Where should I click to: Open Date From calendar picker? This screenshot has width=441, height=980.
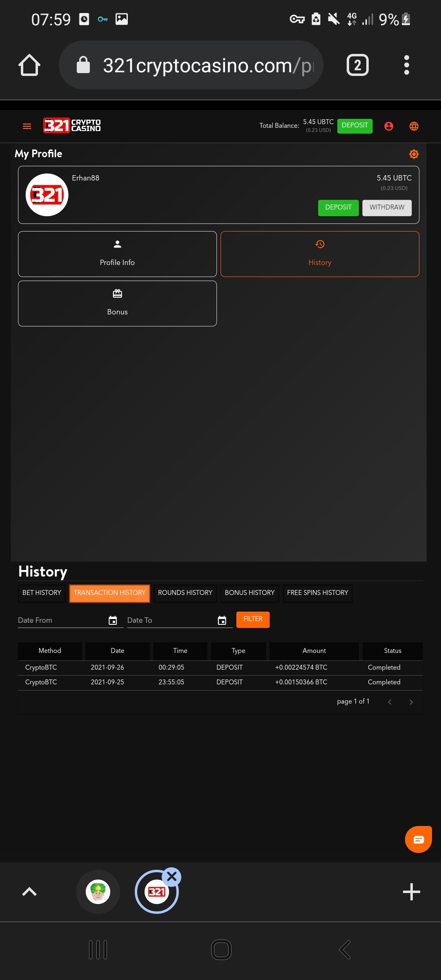tap(113, 621)
